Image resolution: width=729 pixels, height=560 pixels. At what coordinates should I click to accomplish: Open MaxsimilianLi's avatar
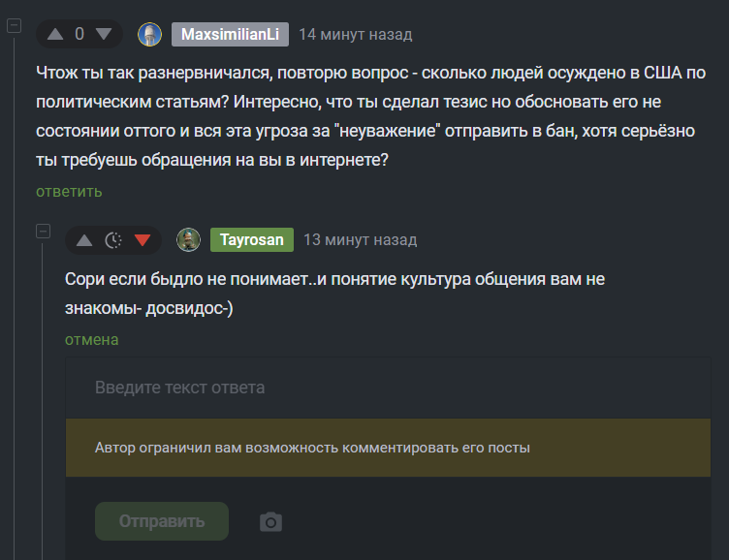(149, 35)
